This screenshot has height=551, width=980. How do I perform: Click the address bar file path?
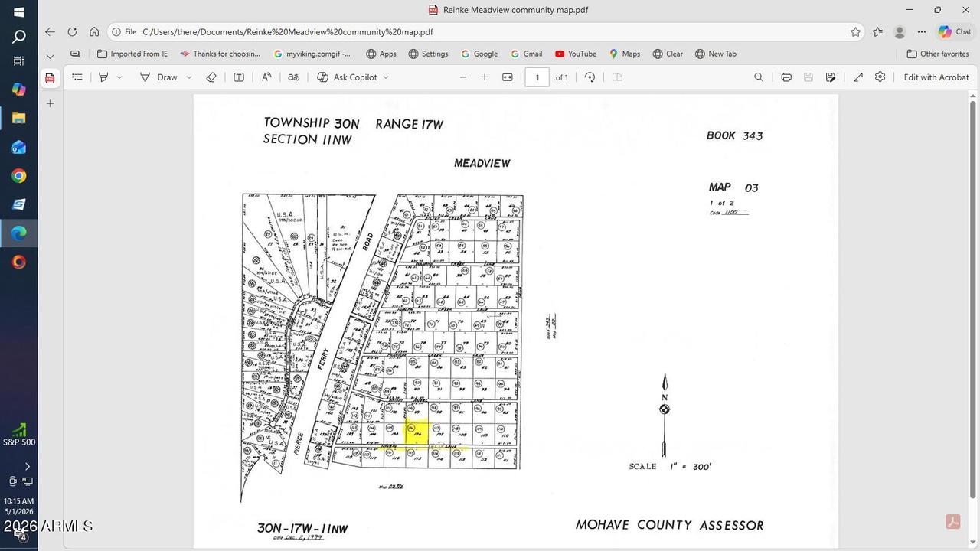(x=288, y=32)
